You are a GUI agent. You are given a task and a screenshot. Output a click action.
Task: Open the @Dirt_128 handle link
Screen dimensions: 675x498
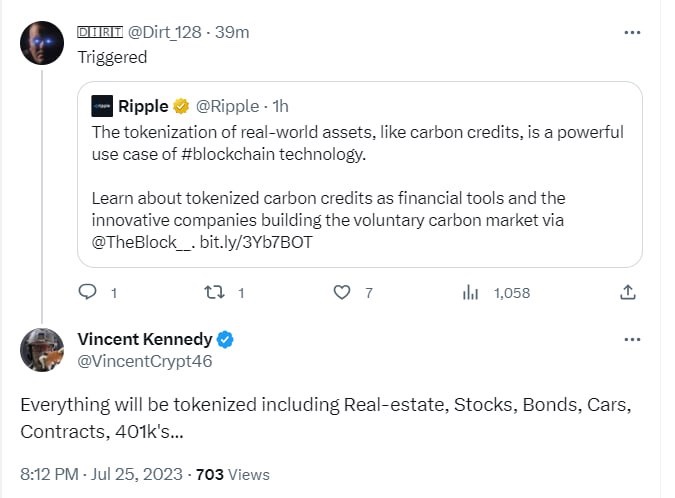[164, 32]
